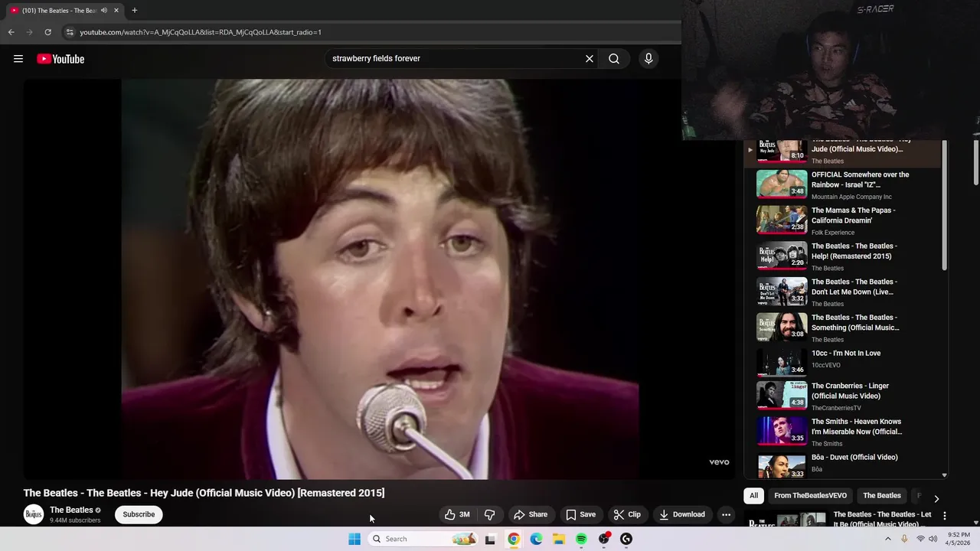
Task: Open the three-dot more actions menu under video
Action: tap(727, 514)
